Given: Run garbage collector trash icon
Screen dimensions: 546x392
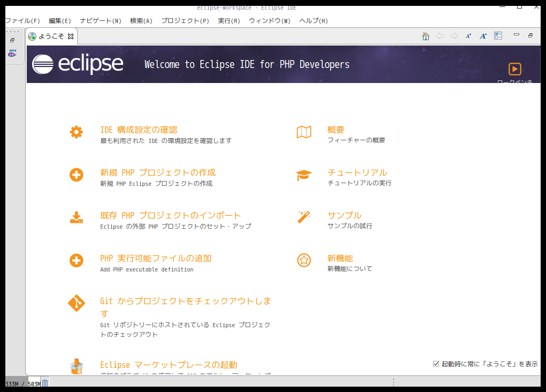Looking at the screenshot, I should coord(45,383).
